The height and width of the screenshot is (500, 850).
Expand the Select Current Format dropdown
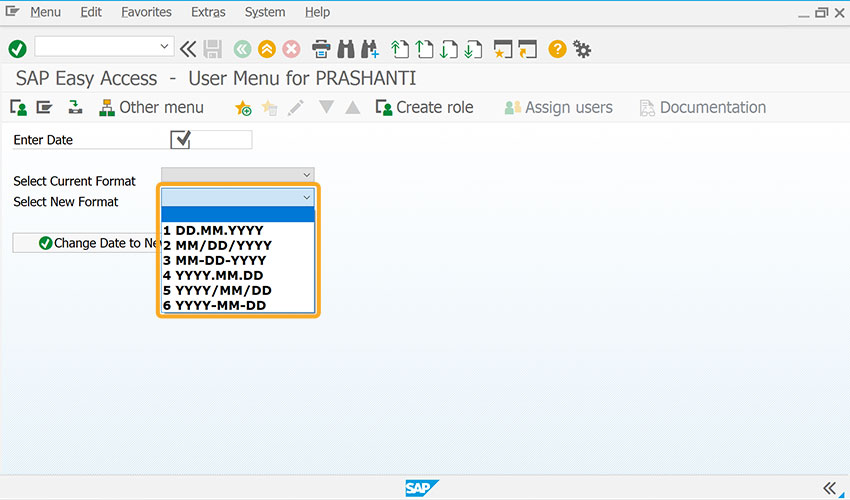click(237, 175)
